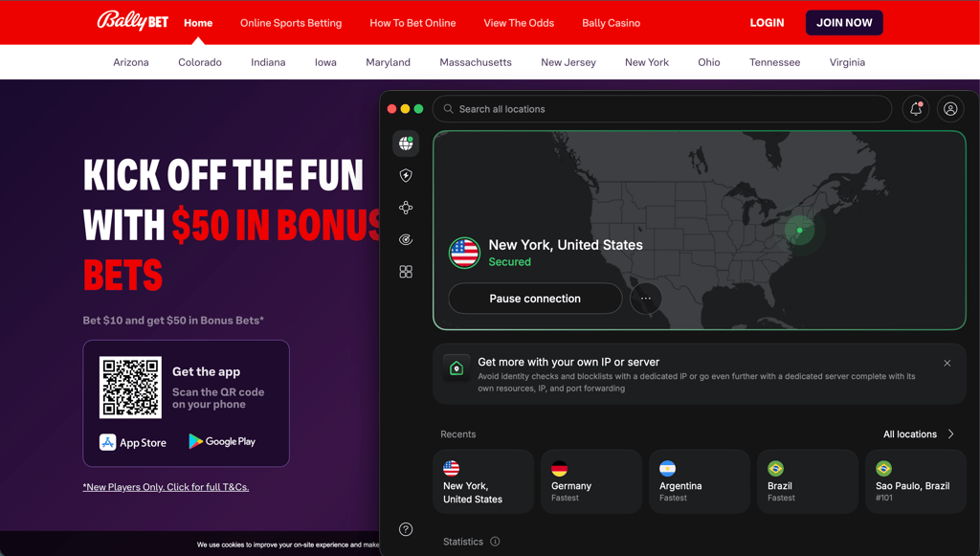Pause the VPN connection

click(x=535, y=299)
